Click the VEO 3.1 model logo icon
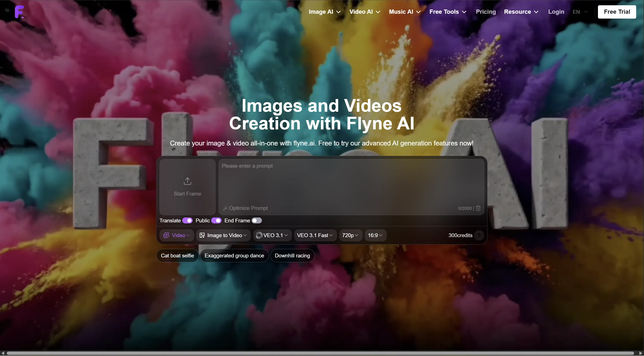Image resolution: width=644 pixels, height=356 pixels. tap(259, 235)
